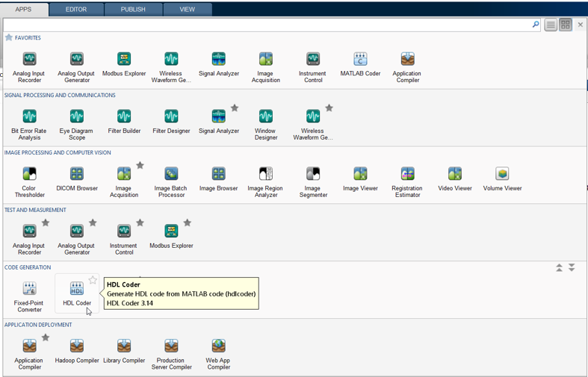
Task: Click the Test and Measurement header
Action: pyautogui.click(x=35, y=210)
